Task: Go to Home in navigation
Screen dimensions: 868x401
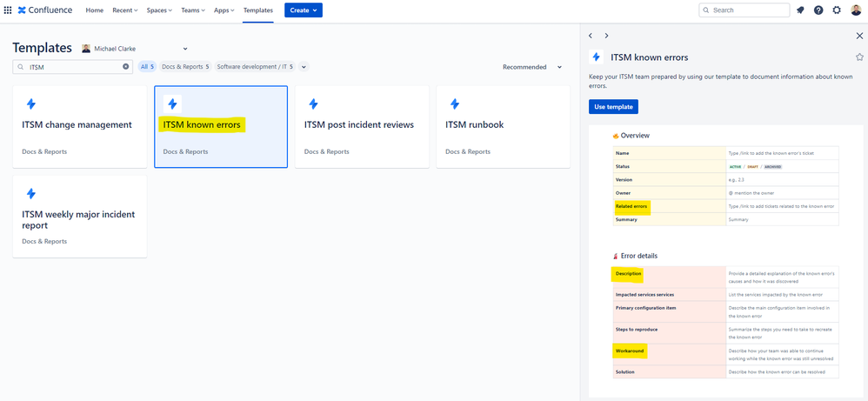Action: point(95,10)
